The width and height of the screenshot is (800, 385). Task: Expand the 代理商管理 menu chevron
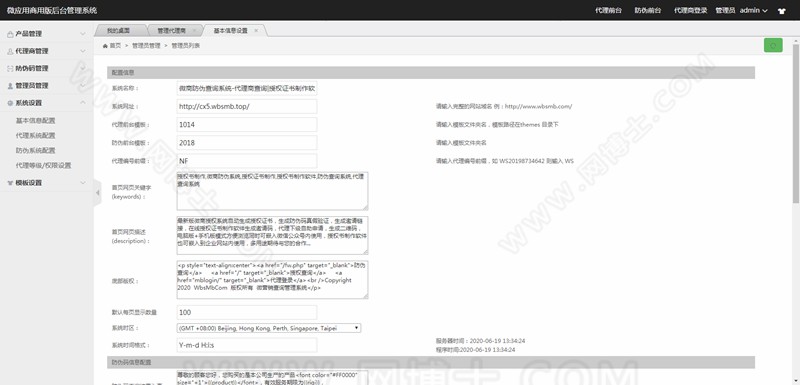click(83, 52)
